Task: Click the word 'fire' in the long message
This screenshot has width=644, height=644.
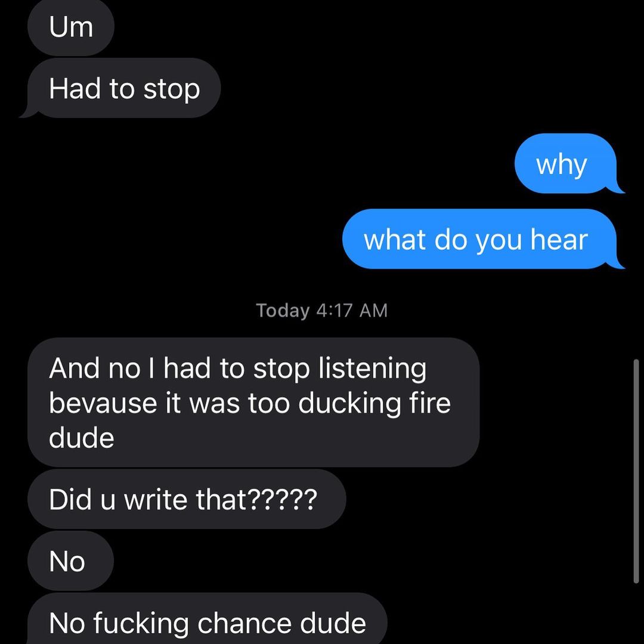Action: [430, 403]
